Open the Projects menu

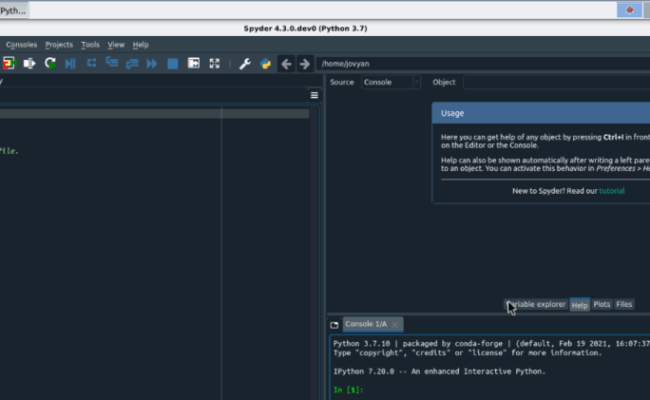(x=59, y=44)
